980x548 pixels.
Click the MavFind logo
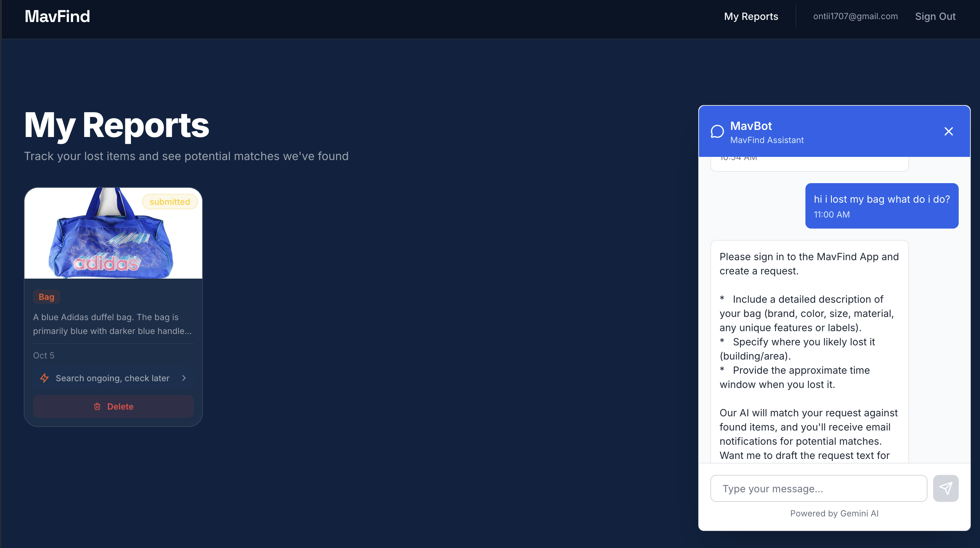point(57,16)
